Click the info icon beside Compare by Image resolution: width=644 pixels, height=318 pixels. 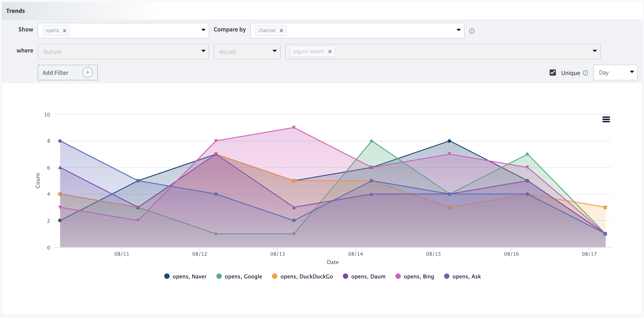tap(471, 31)
